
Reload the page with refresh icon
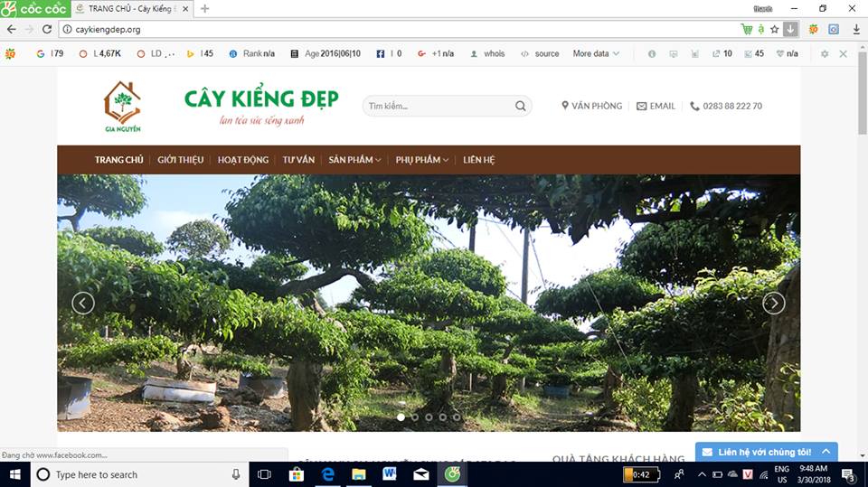[x=47, y=29]
